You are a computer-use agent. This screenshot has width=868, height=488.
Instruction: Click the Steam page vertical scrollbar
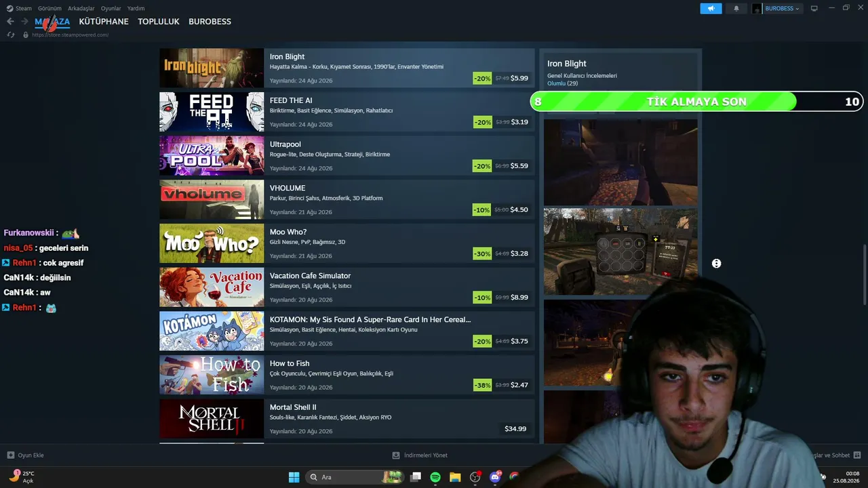point(864,274)
